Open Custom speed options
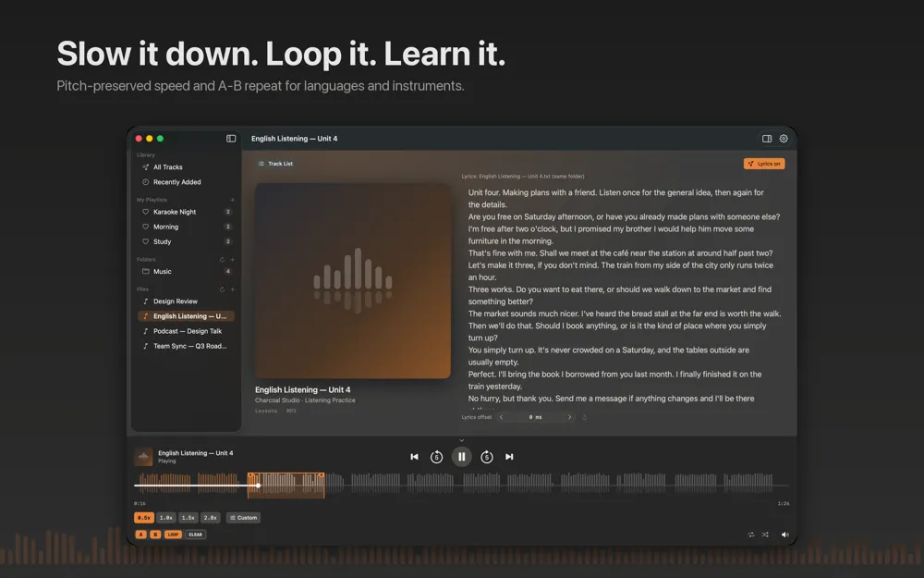Image resolution: width=924 pixels, height=578 pixels. coord(243,518)
